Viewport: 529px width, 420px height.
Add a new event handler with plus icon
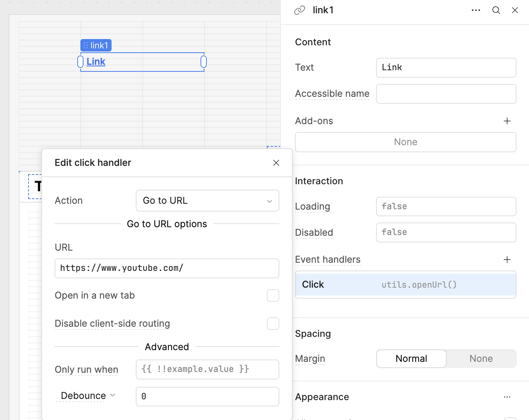507,260
